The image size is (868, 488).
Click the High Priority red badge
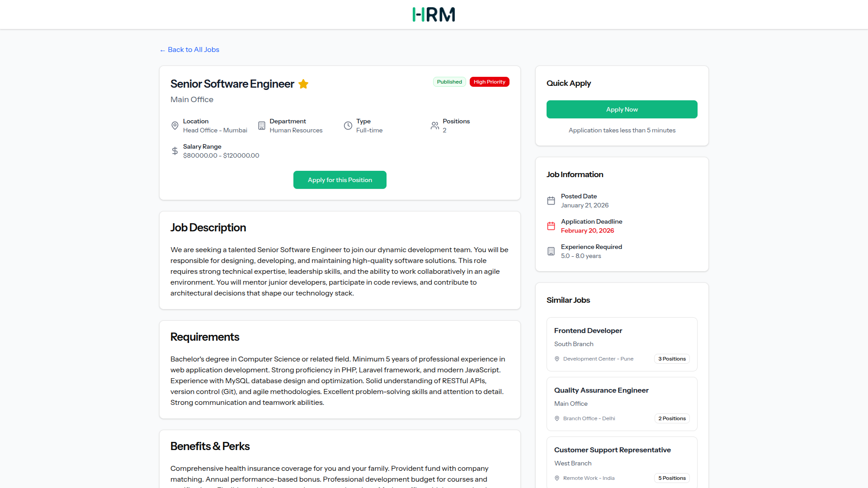[x=489, y=82]
